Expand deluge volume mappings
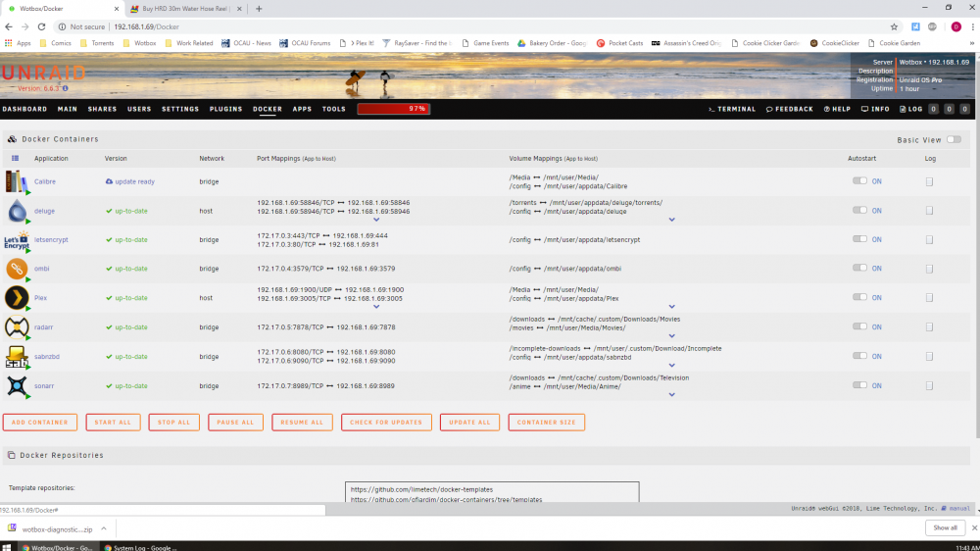 tap(672, 220)
